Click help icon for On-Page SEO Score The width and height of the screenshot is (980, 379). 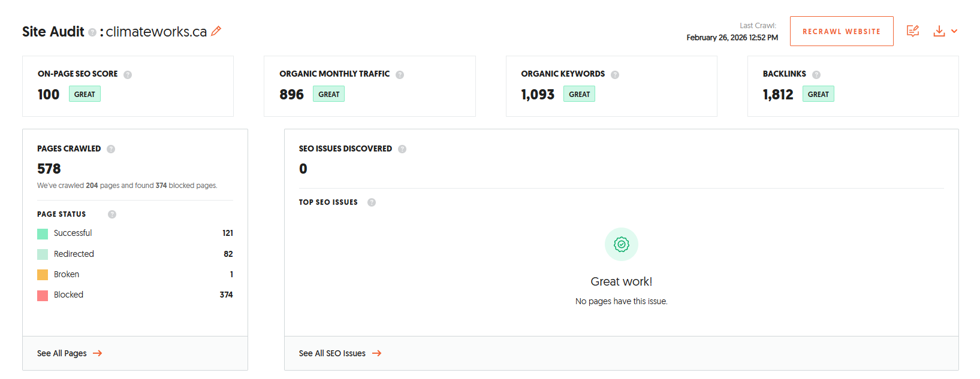[x=128, y=75]
